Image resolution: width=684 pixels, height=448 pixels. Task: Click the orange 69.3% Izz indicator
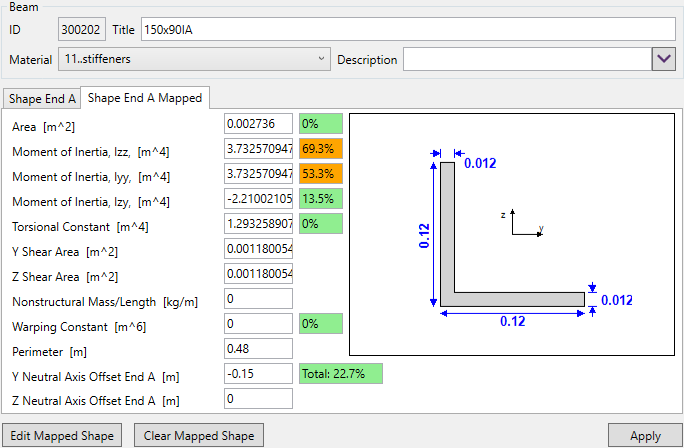click(320, 149)
